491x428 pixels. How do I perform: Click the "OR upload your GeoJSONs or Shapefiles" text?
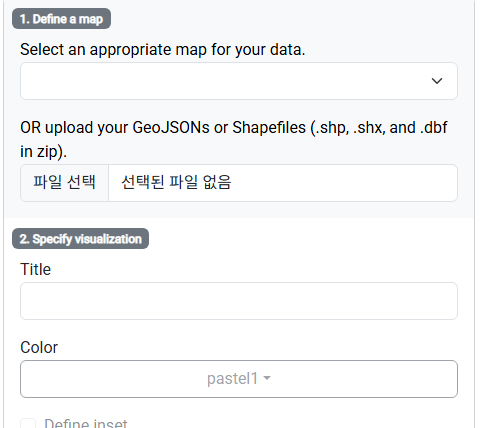point(163,127)
